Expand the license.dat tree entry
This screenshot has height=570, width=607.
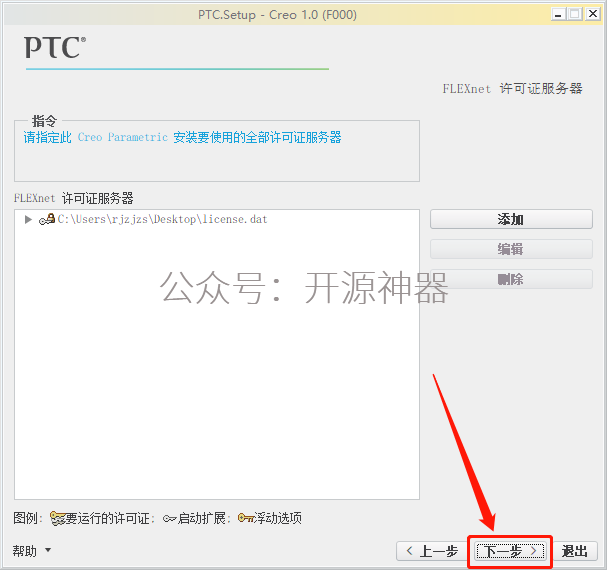(x=28, y=220)
